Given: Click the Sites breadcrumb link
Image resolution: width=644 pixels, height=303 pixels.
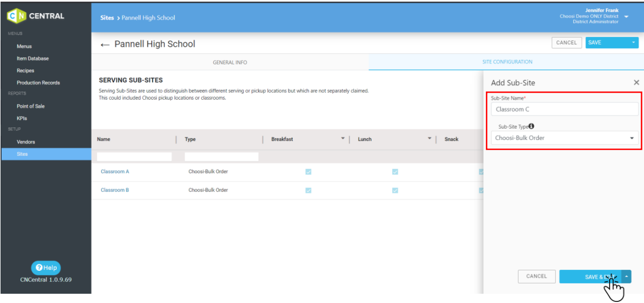Looking at the screenshot, I should [x=107, y=17].
